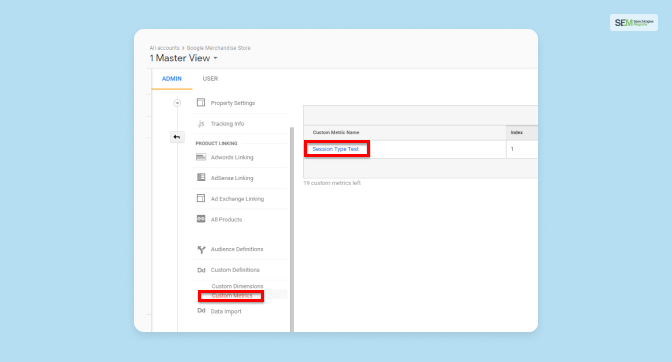The image size is (672, 362).
Task: Click the Tracking Info .js icon
Action: tap(201, 123)
